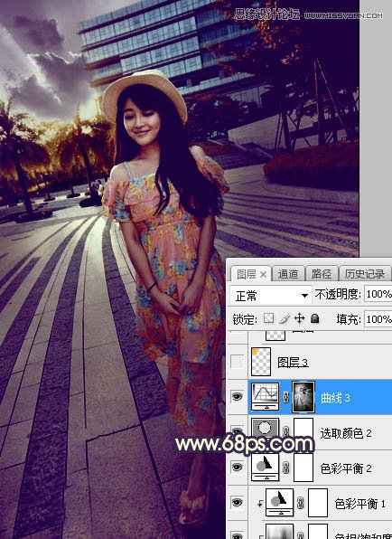Select the 图层 3 layer name
The width and height of the screenshot is (392, 539).
click(293, 362)
